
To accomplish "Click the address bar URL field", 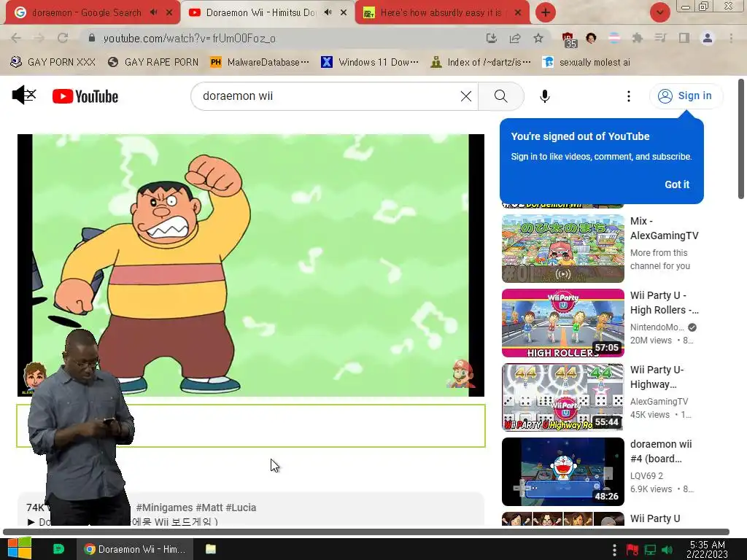I will point(286,38).
